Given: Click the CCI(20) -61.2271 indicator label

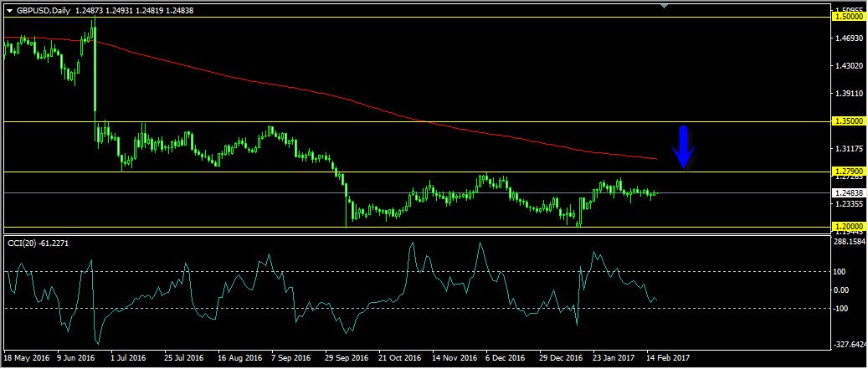Looking at the screenshot, I should 38,243.
